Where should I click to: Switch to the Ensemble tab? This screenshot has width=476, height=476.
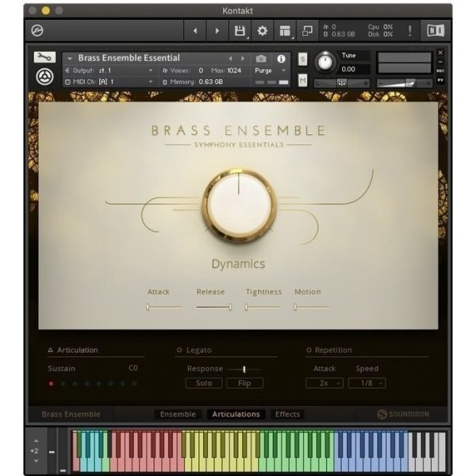178,414
